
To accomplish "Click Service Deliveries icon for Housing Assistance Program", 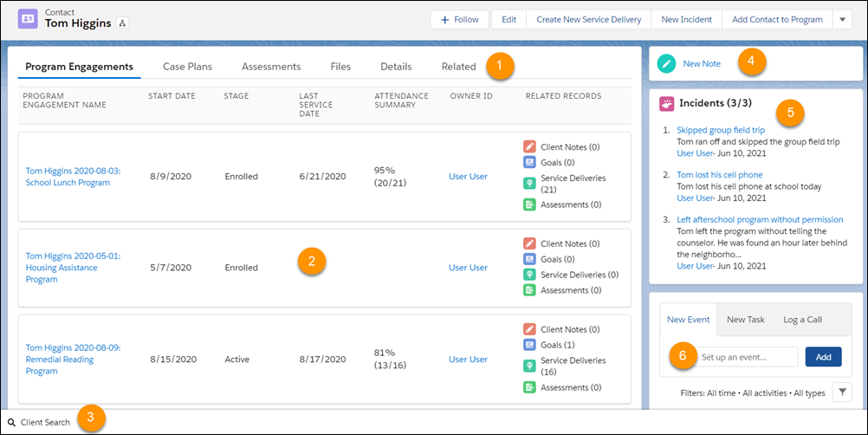I will [x=529, y=275].
